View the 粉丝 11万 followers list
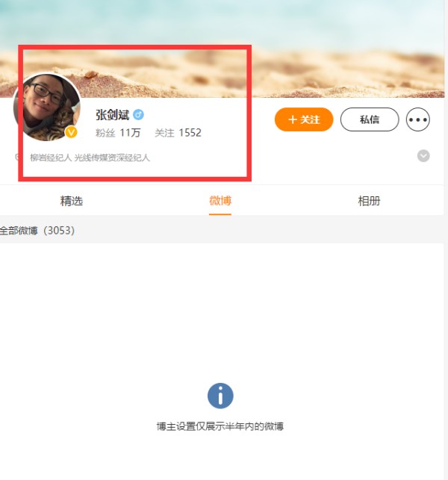 click(118, 133)
